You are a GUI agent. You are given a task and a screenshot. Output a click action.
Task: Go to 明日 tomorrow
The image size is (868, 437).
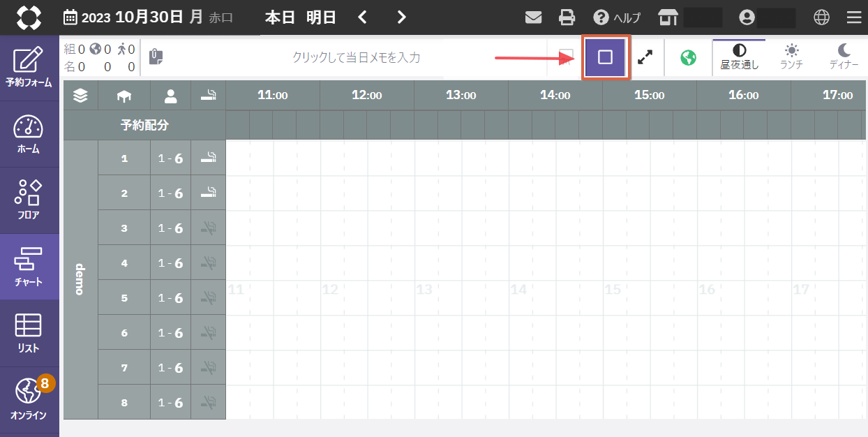322,17
